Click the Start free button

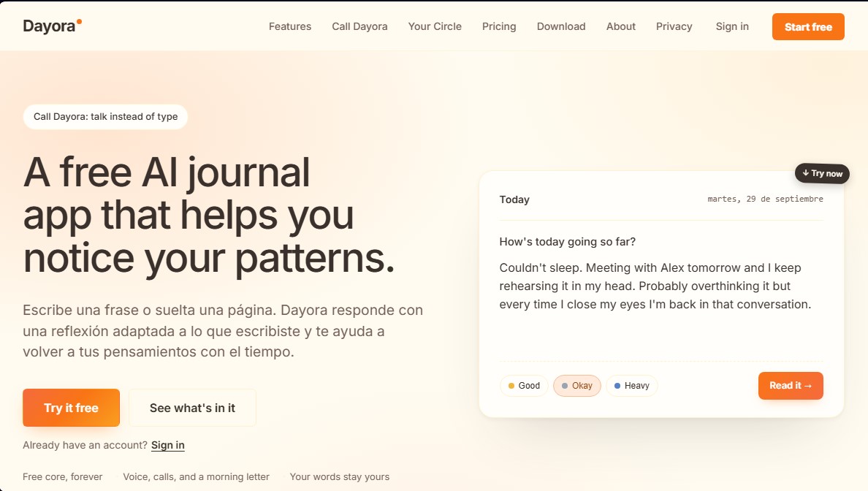click(x=808, y=26)
